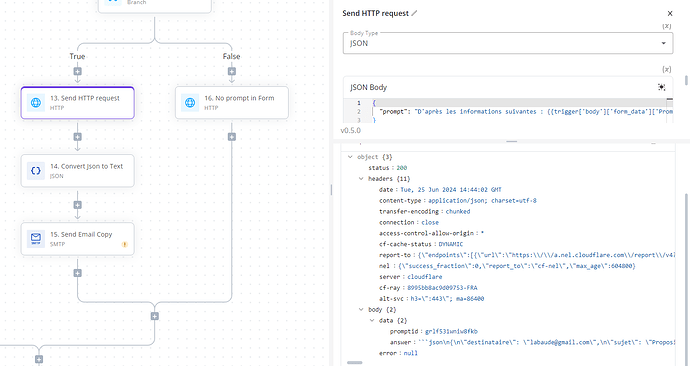The width and height of the screenshot is (690, 366).
Task: Click the braces icon on Convert Json to Text
Action: click(36, 171)
